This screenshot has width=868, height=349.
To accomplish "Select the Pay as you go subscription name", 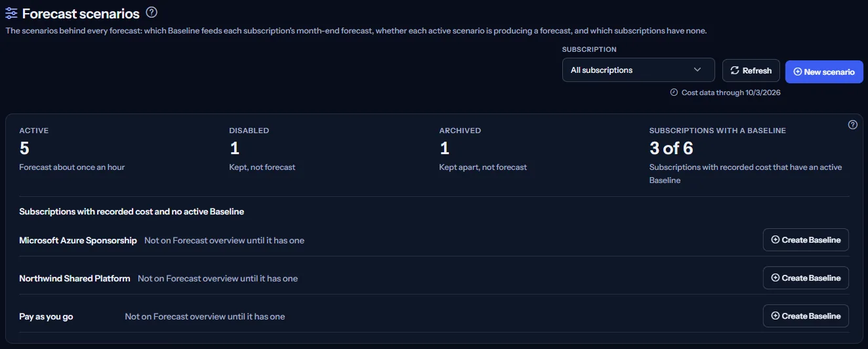I will coord(46,317).
